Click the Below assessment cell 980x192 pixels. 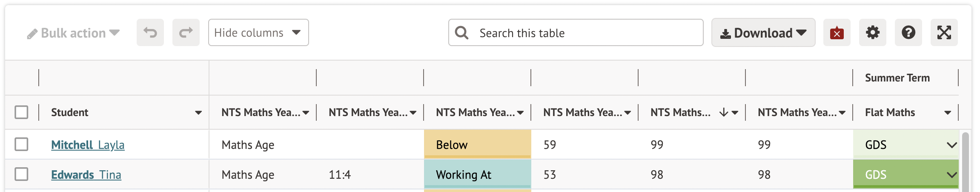click(477, 145)
